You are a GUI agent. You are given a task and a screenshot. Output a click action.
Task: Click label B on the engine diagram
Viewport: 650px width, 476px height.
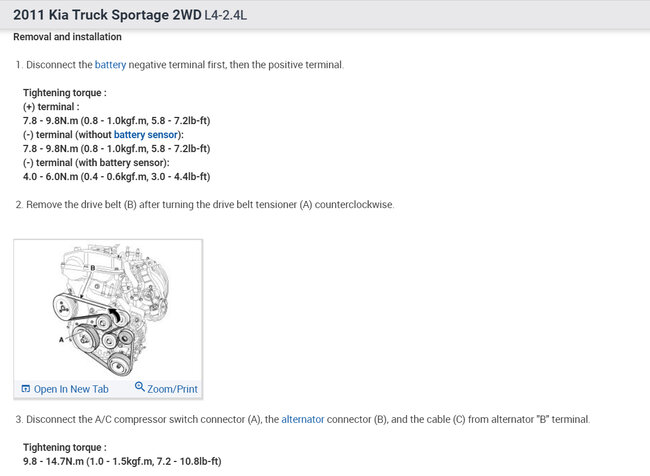click(92, 268)
